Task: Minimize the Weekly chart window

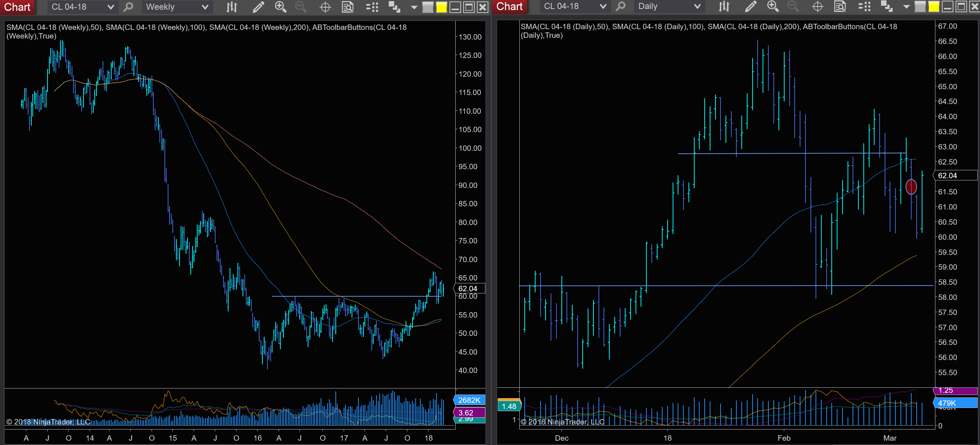Action: (x=455, y=7)
